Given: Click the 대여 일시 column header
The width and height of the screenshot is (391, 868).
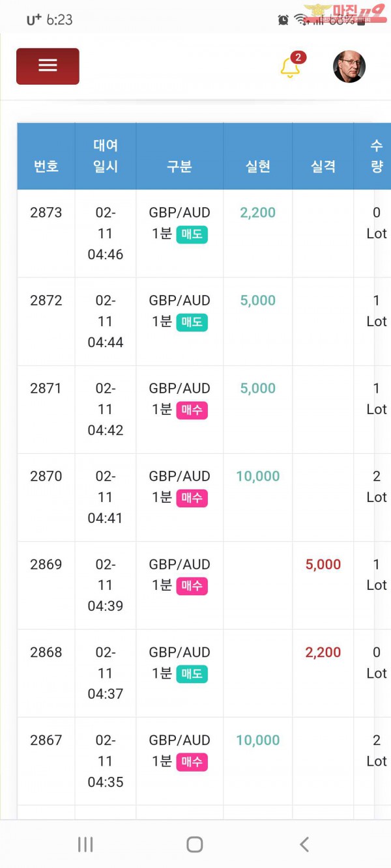Looking at the screenshot, I should point(106,156).
